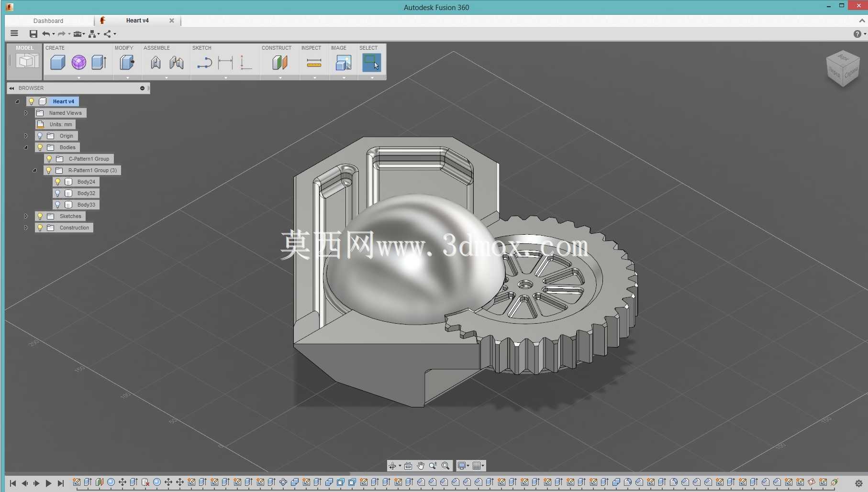868x492 pixels.
Task: Jump to the end of the timeline
Action: (x=61, y=483)
